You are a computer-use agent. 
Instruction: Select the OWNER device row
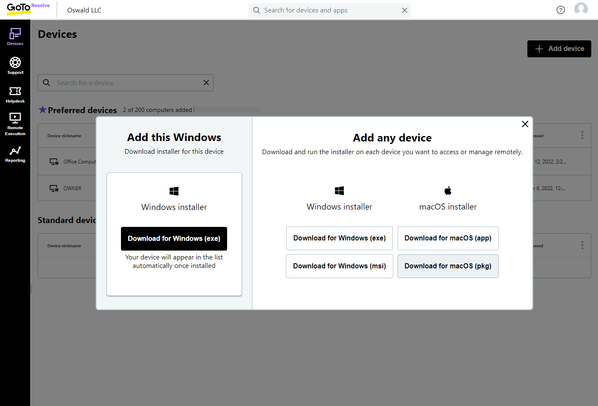click(314, 188)
